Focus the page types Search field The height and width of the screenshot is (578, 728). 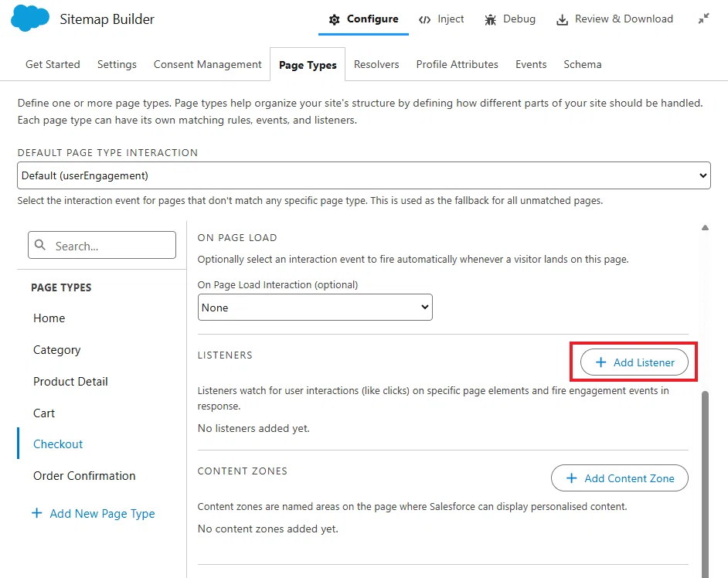(102, 245)
